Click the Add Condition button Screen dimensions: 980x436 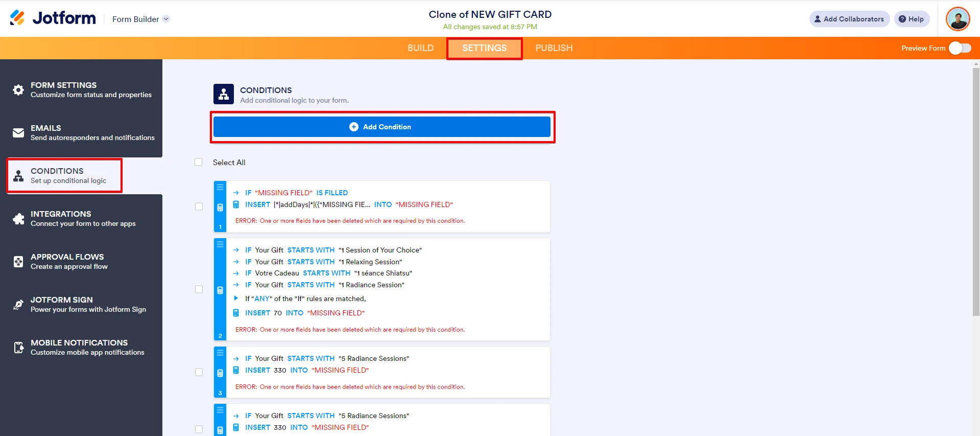(381, 127)
